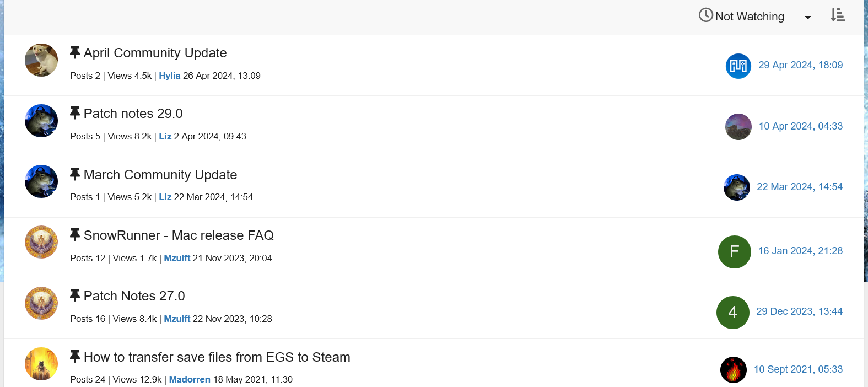Click the purple night sky avatar
The height and width of the screenshot is (387, 868).
point(738,127)
